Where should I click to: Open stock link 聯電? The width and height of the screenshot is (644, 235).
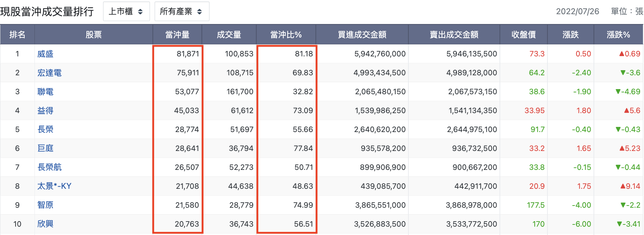coord(45,92)
